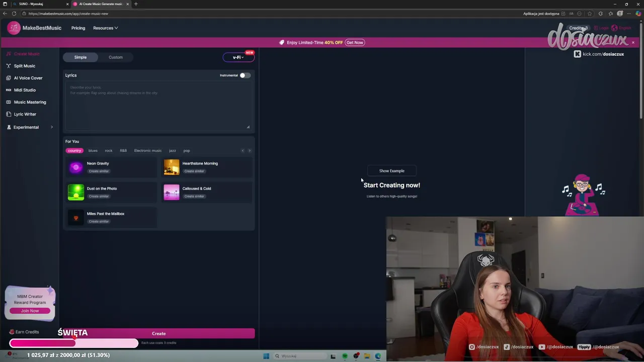The width and height of the screenshot is (644, 362).
Task: Select the jazz genre tag
Action: click(173, 150)
